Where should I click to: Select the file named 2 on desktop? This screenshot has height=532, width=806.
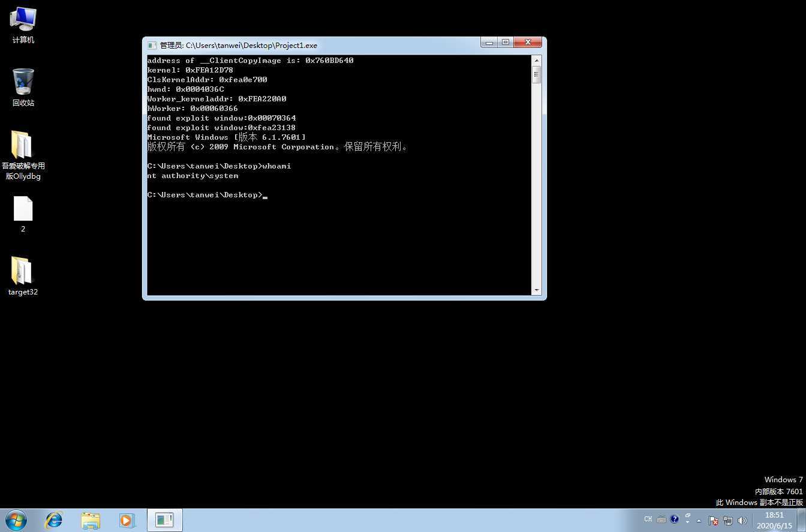click(x=23, y=214)
